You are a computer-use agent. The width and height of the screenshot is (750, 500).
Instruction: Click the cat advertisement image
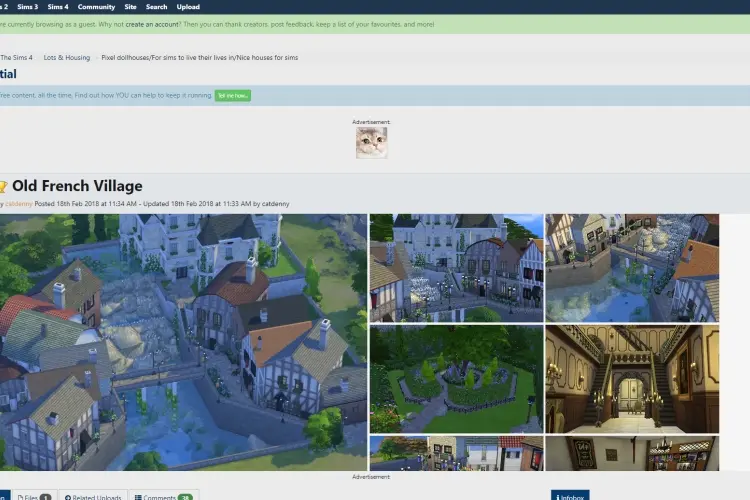coord(371,143)
